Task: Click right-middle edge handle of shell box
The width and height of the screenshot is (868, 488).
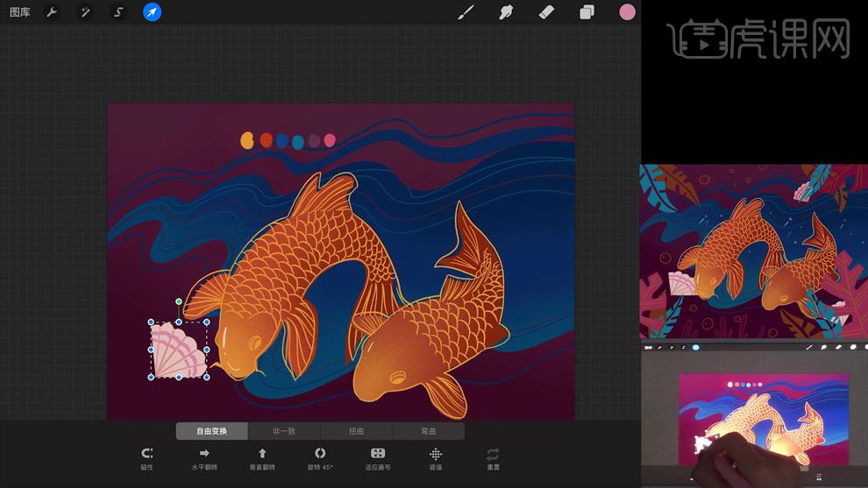Action: [207, 350]
